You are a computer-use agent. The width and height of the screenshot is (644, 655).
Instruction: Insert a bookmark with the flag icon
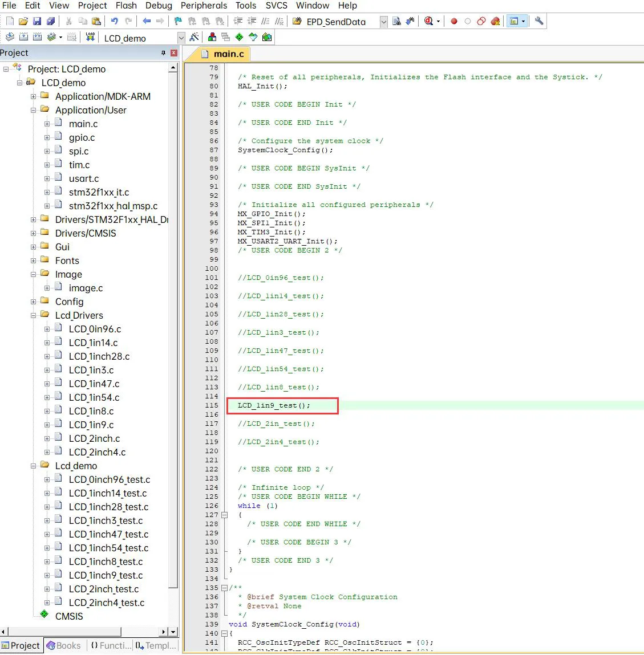[178, 21]
